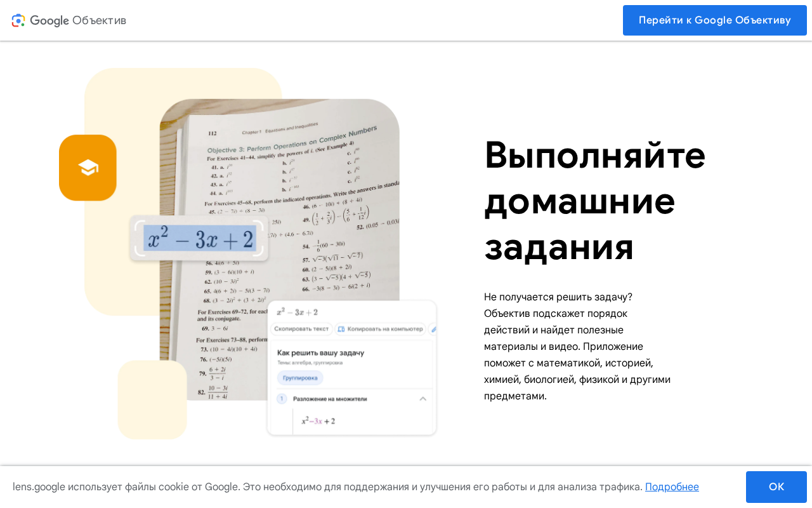Open the Google Объектив header wordmark

tap(78, 20)
